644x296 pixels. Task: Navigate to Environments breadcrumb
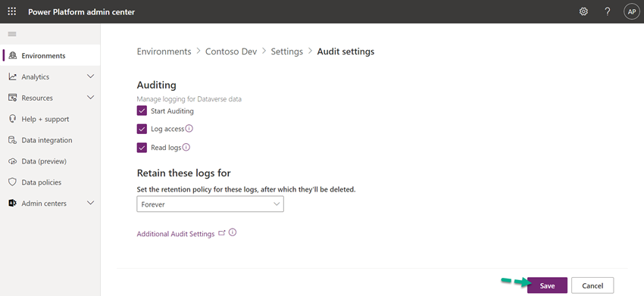(x=164, y=51)
